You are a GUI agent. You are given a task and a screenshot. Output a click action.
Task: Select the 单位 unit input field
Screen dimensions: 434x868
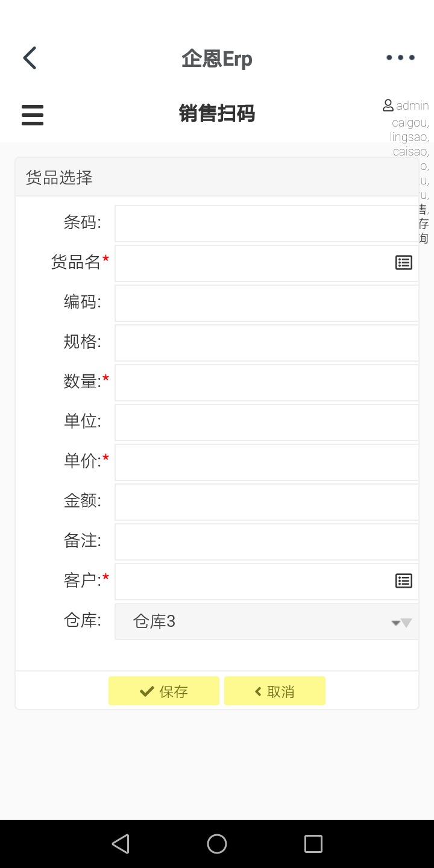(265, 423)
